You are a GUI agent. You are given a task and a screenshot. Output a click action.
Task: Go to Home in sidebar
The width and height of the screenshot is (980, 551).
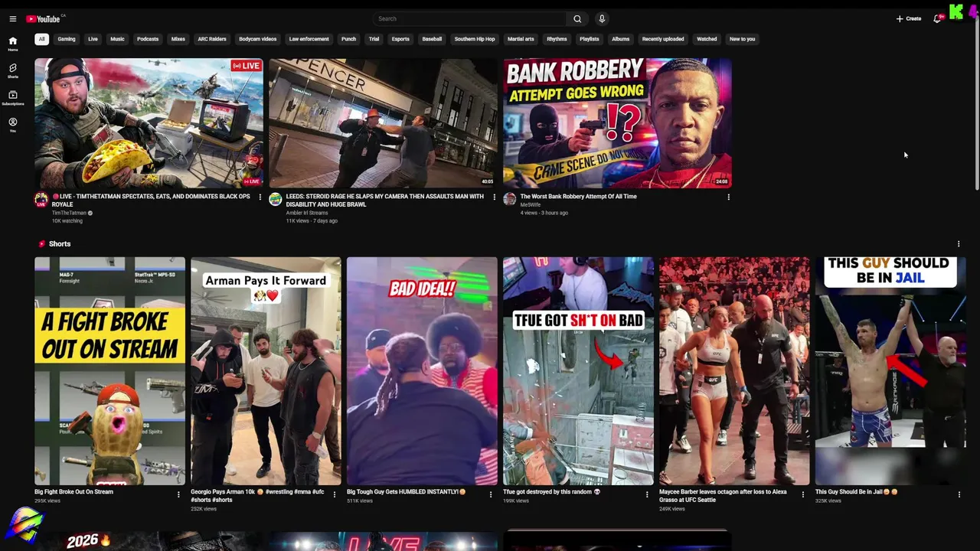[13, 44]
